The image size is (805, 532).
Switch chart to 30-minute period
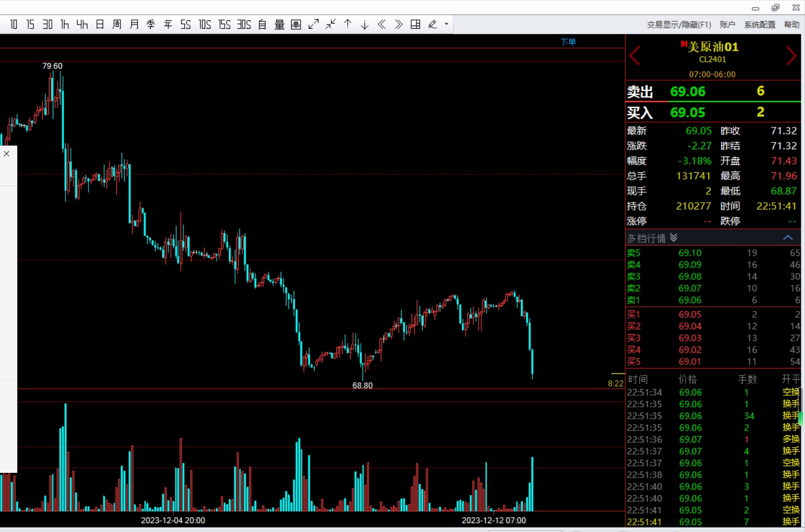[48, 25]
